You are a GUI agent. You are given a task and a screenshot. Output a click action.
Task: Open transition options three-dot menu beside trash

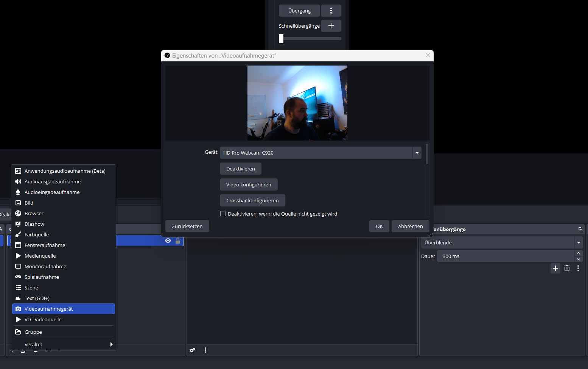578,268
